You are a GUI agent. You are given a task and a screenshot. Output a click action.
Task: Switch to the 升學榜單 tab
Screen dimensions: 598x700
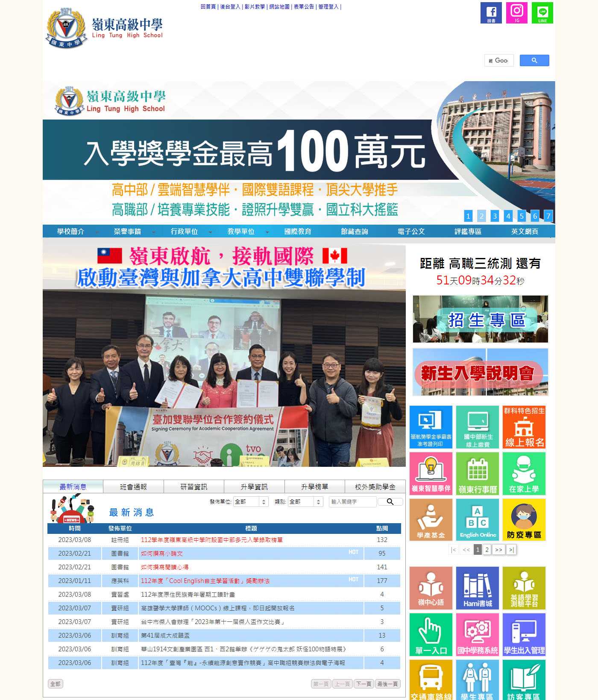(x=314, y=487)
